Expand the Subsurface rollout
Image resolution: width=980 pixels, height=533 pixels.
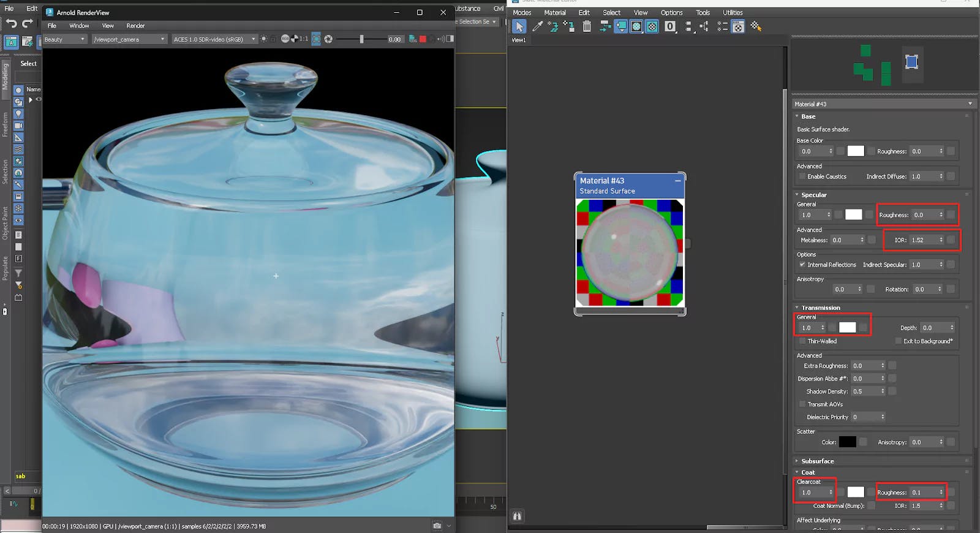pyautogui.click(x=797, y=461)
